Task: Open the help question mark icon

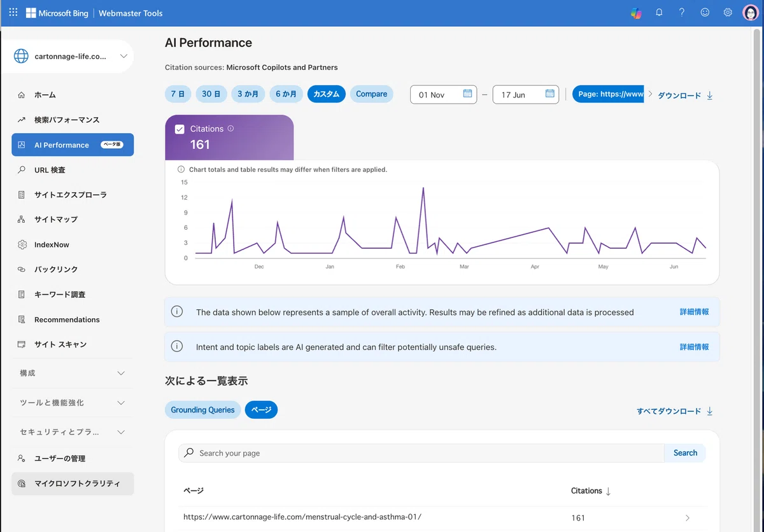Action: click(682, 13)
